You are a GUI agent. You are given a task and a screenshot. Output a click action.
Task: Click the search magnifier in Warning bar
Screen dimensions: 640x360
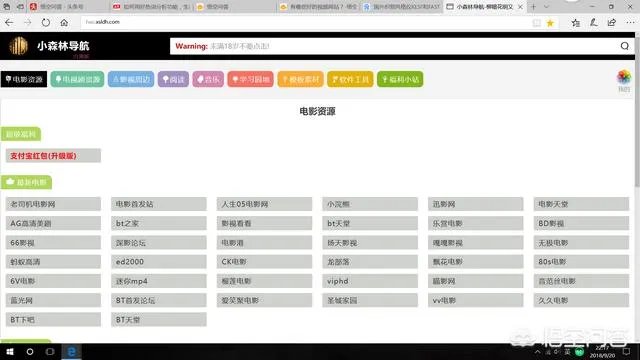point(624,46)
